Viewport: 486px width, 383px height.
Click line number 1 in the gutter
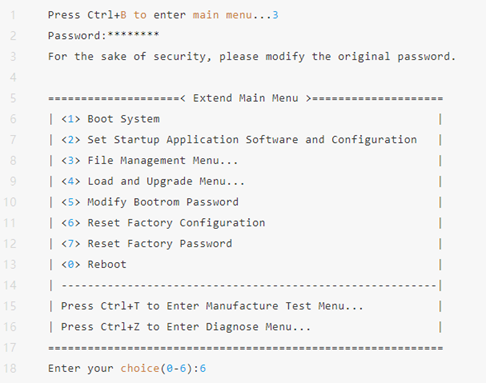point(13,15)
